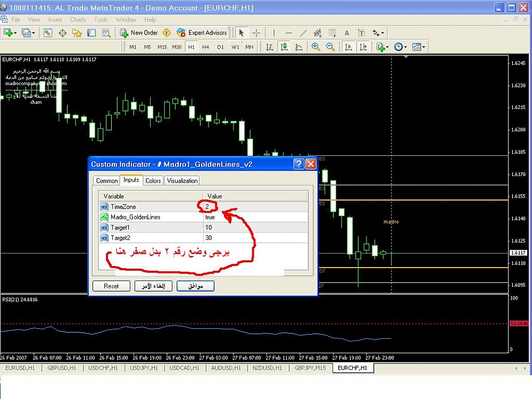Screen dimensions: 532x399
Task: Select the text A tool
Action: click(x=346, y=33)
